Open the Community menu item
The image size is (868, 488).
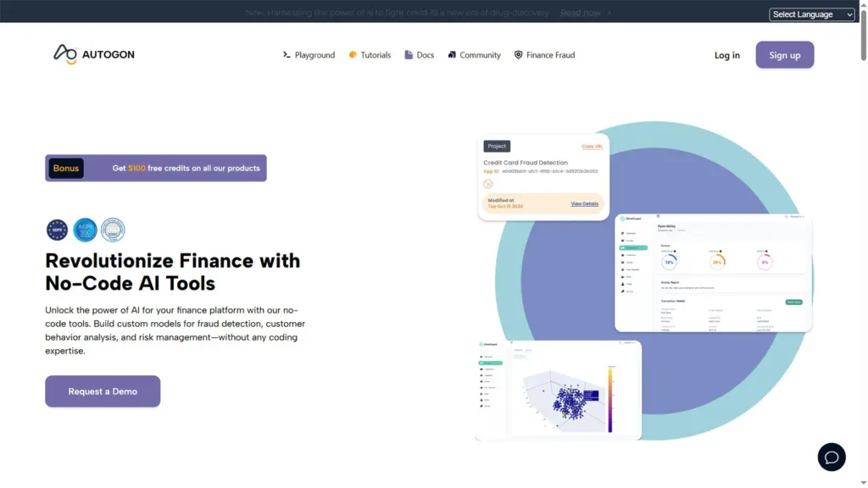[475, 55]
